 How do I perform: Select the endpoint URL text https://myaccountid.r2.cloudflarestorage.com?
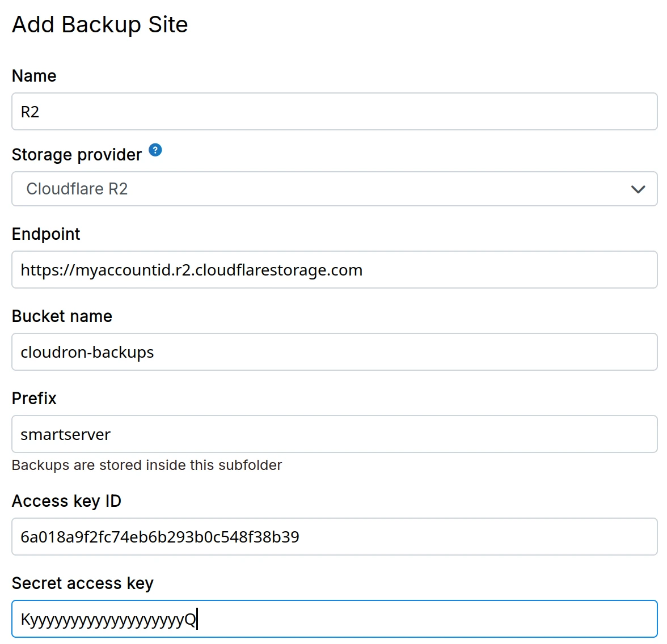pyautogui.click(x=191, y=269)
